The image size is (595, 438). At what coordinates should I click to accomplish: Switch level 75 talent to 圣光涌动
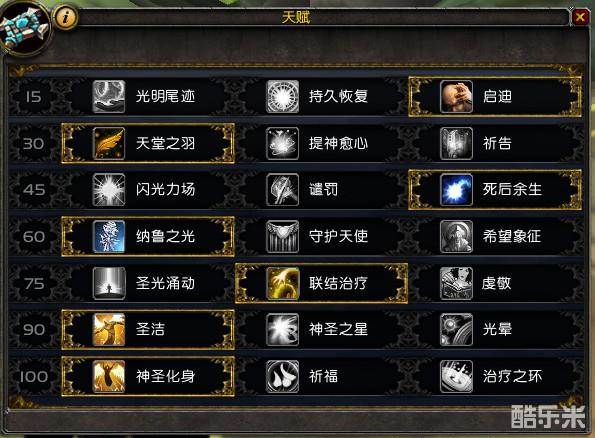[148, 283]
